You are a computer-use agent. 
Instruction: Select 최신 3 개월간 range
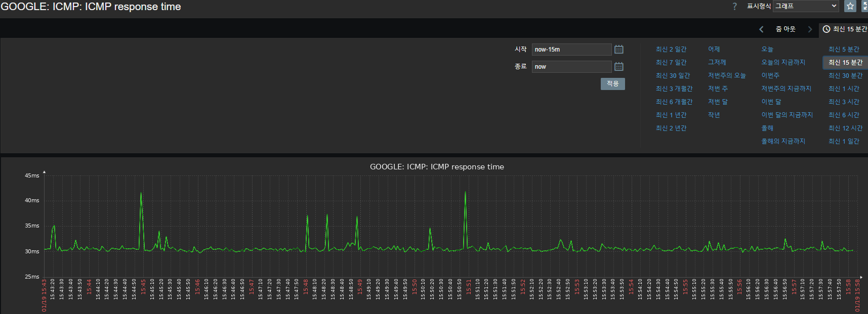[x=674, y=89]
